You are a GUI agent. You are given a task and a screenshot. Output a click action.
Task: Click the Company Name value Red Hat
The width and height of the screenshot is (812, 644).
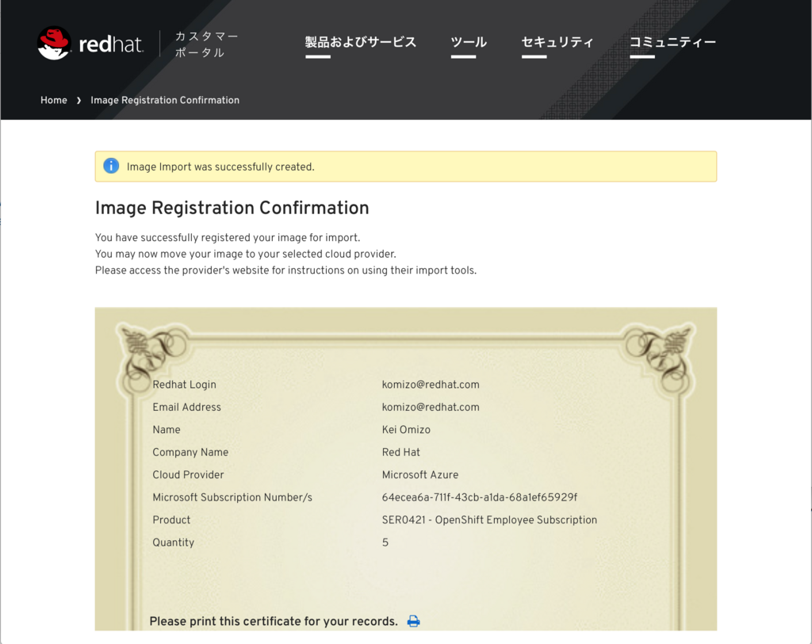coord(400,452)
